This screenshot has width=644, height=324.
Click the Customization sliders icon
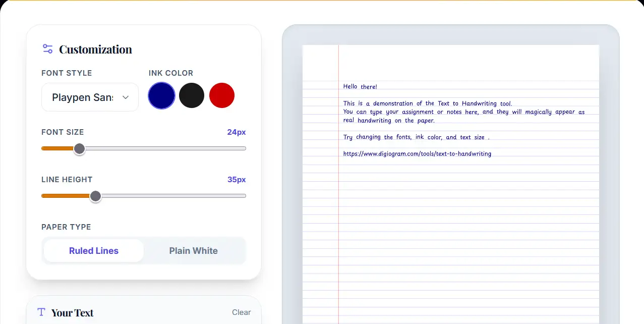[x=48, y=49]
